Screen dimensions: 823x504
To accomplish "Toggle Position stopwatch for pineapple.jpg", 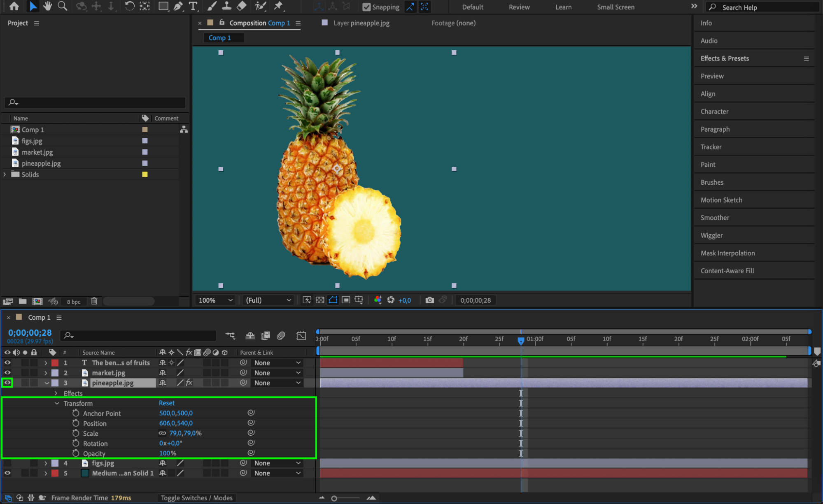I will pos(76,423).
